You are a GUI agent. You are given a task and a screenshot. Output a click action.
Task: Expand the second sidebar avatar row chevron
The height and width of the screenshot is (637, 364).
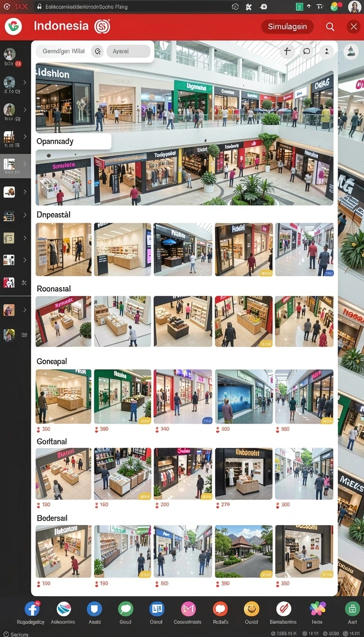(x=25, y=82)
